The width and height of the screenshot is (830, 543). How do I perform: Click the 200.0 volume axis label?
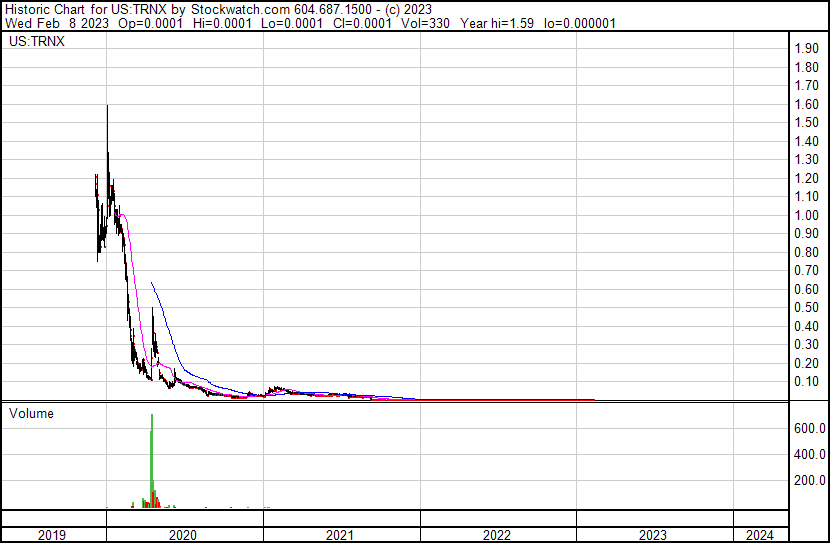pyautogui.click(x=809, y=480)
